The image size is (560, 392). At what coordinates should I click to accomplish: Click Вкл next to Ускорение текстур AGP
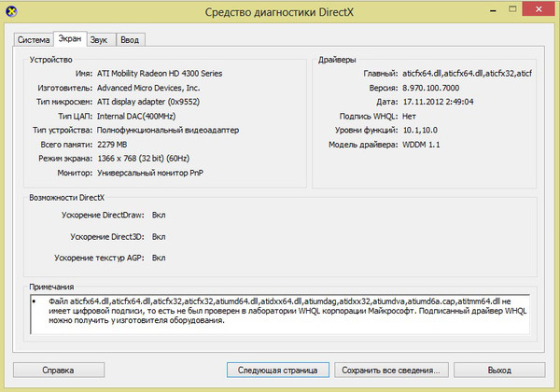click(x=159, y=258)
